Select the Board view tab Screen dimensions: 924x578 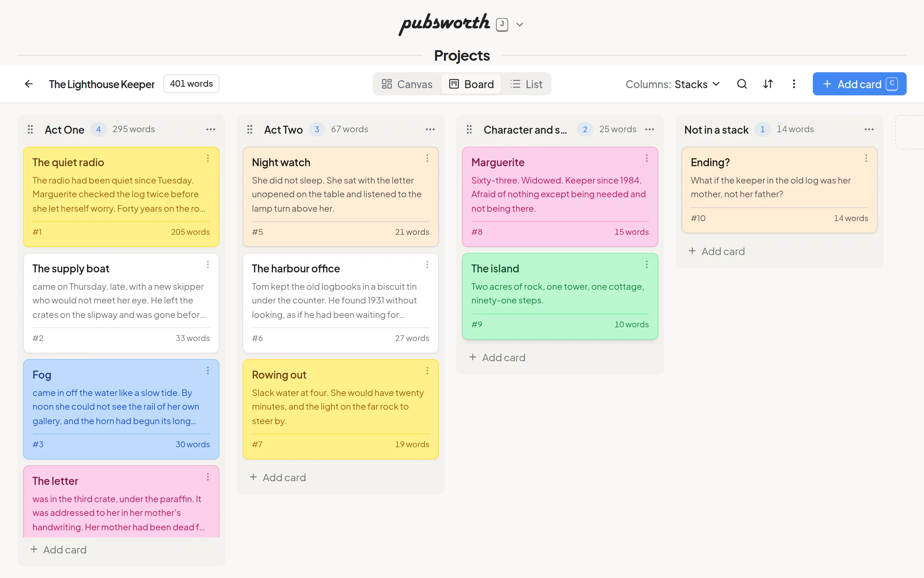(x=471, y=84)
